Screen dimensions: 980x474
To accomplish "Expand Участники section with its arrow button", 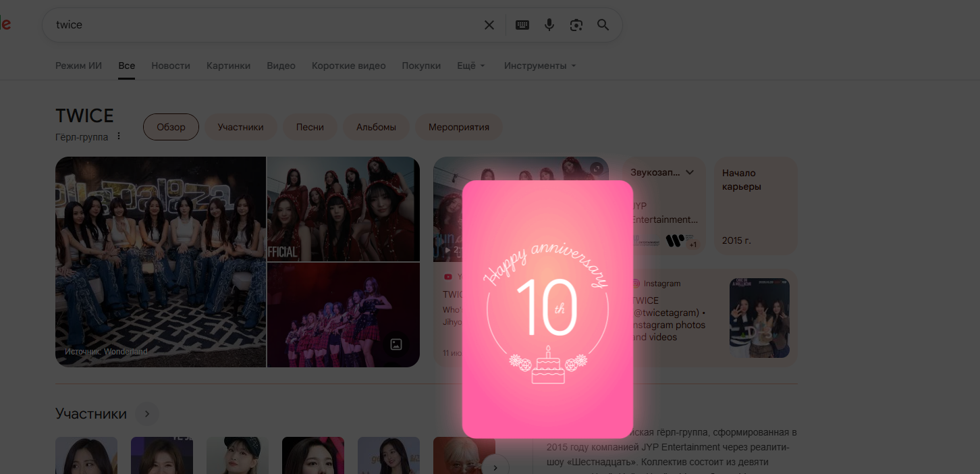I will pyautogui.click(x=147, y=414).
